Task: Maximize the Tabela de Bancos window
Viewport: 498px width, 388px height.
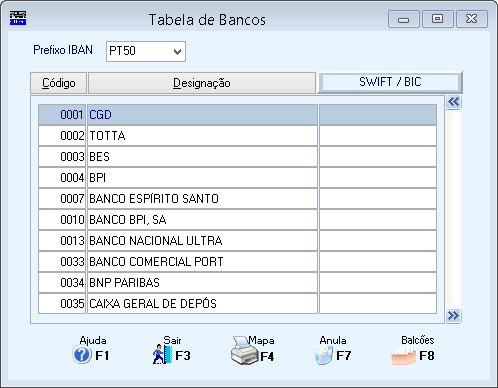Action: pos(438,19)
